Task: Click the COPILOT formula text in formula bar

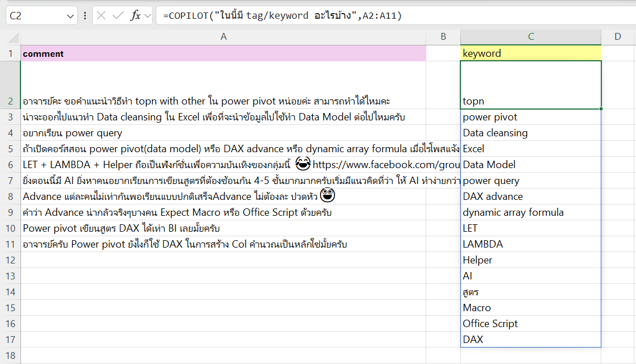Action: pyautogui.click(x=282, y=16)
